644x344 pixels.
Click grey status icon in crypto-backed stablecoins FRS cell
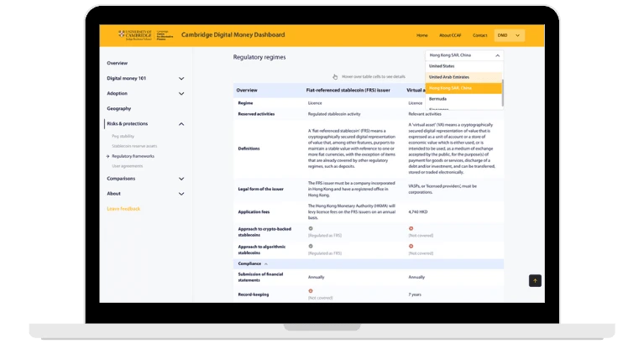click(x=311, y=229)
